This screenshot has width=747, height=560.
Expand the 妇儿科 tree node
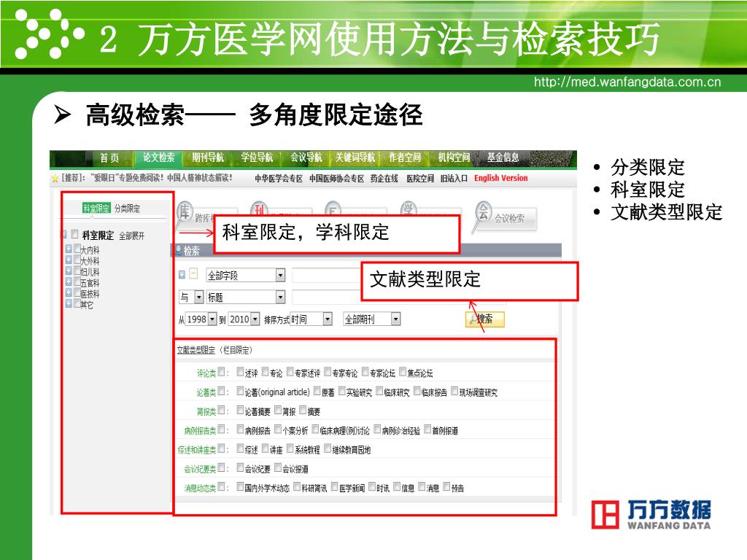point(69,271)
